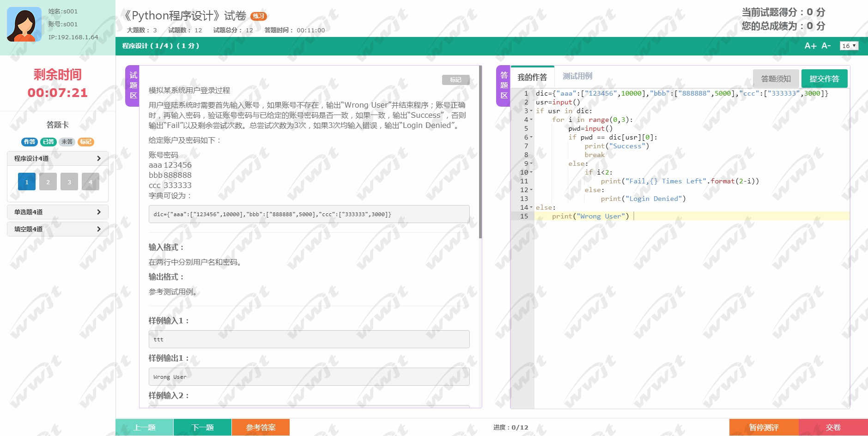Screen dimensions: 868x436
Task: Click the 输入格式 heading
Action: (166, 247)
